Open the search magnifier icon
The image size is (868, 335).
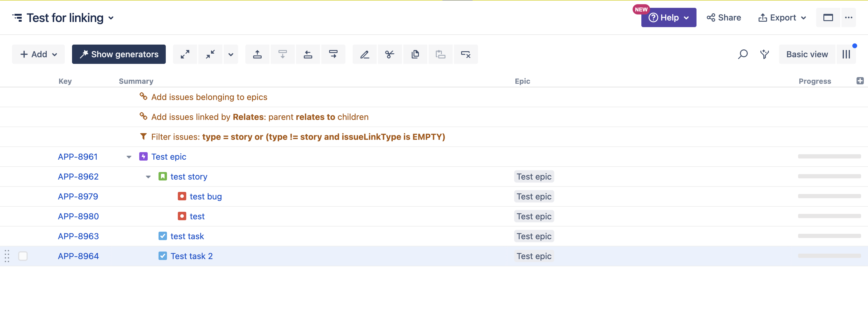point(743,54)
